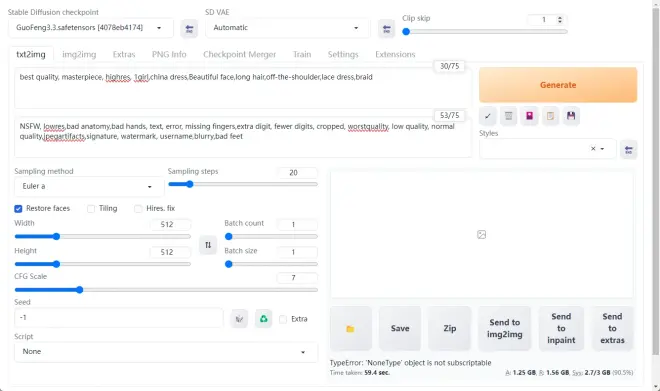Image resolution: width=660 pixels, height=391 pixels.
Task: Click the floppy disk save style icon
Action: (x=571, y=116)
